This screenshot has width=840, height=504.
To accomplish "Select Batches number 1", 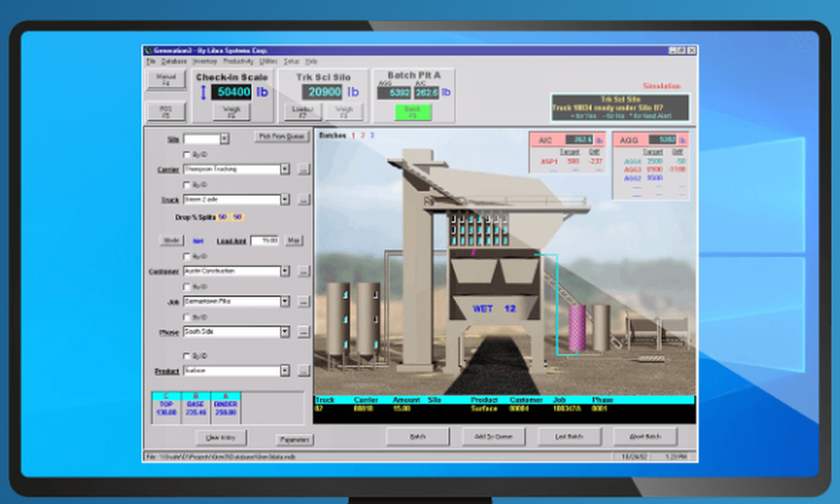I will point(353,135).
